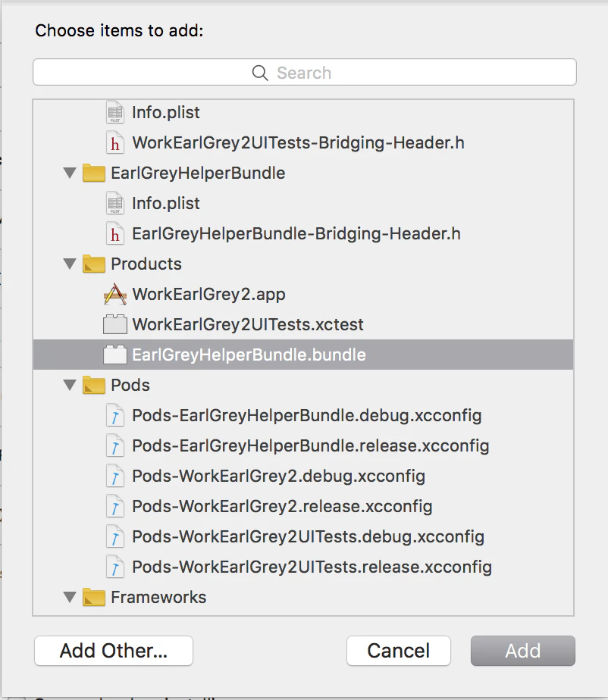Click the WorkEarlGrey2UITests.xctest bundle icon
608x700 pixels.
115,324
